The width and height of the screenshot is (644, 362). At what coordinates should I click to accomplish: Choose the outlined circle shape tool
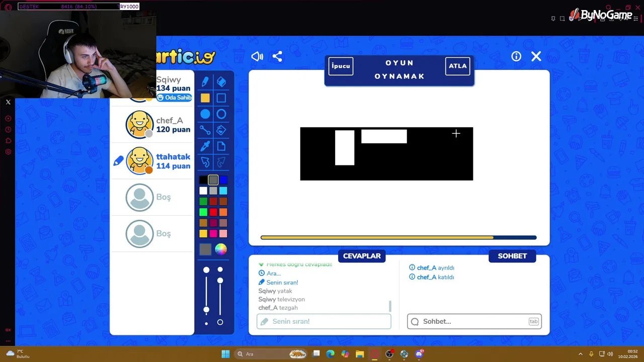pyautogui.click(x=221, y=114)
